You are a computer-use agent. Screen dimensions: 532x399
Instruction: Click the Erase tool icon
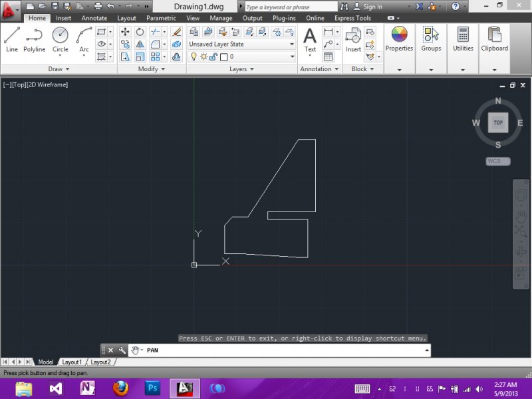(176, 32)
